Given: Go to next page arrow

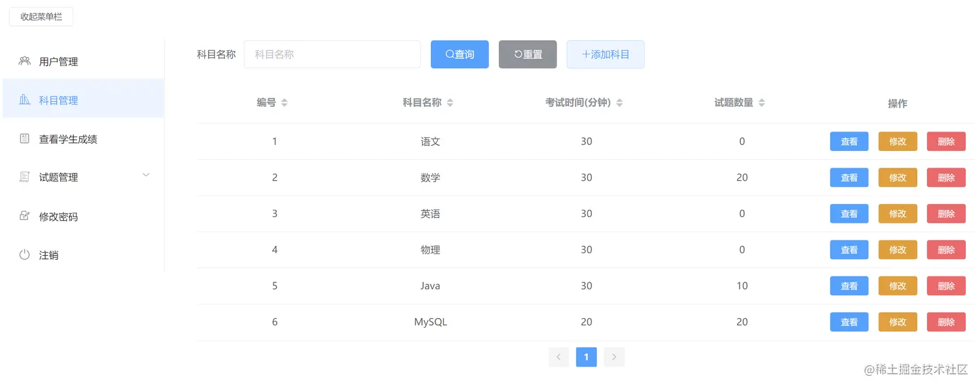Looking at the screenshot, I should pyautogui.click(x=614, y=357).
